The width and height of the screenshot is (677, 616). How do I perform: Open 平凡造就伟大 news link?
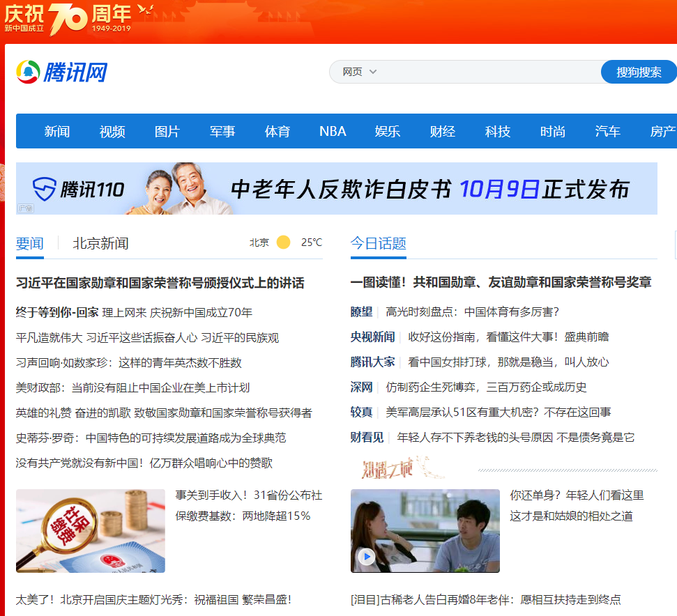(50, 338)
